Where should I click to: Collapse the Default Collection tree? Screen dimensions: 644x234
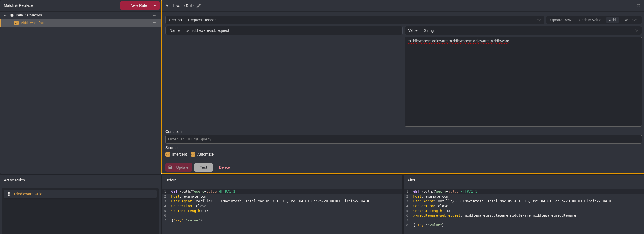(x=5, y=15)
